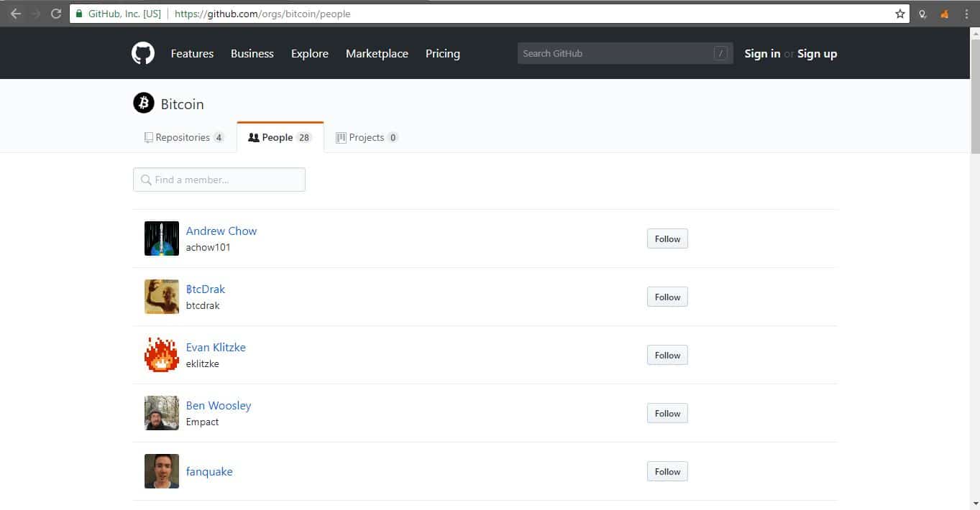The image size is (980, 510).
Task: Bookmark page with star icon
Action: [x=899, y=14]
